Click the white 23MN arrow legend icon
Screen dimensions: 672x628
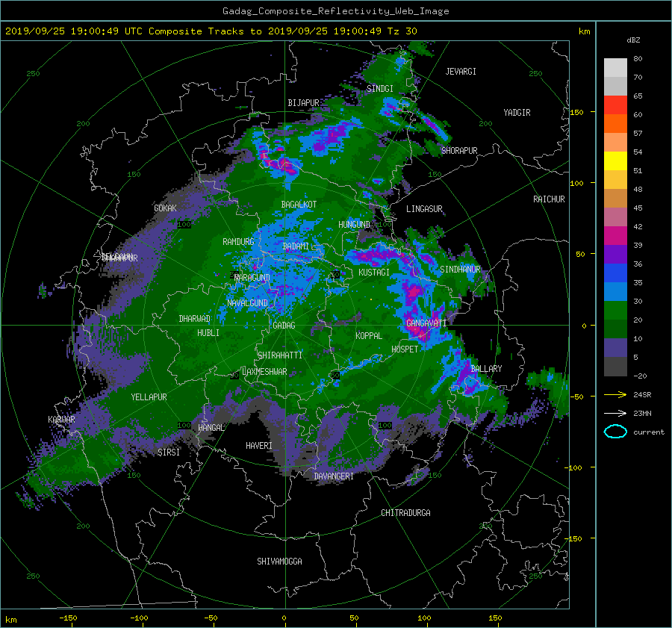point(615,413)
